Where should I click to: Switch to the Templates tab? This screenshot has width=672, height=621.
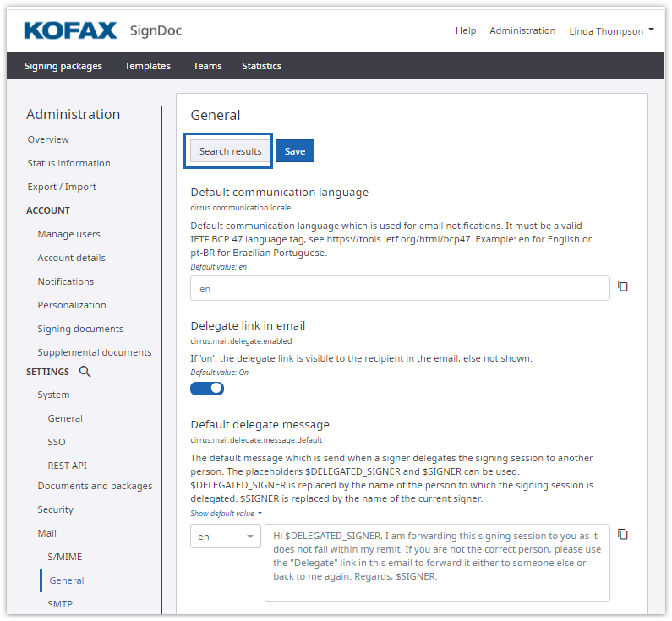148,66
